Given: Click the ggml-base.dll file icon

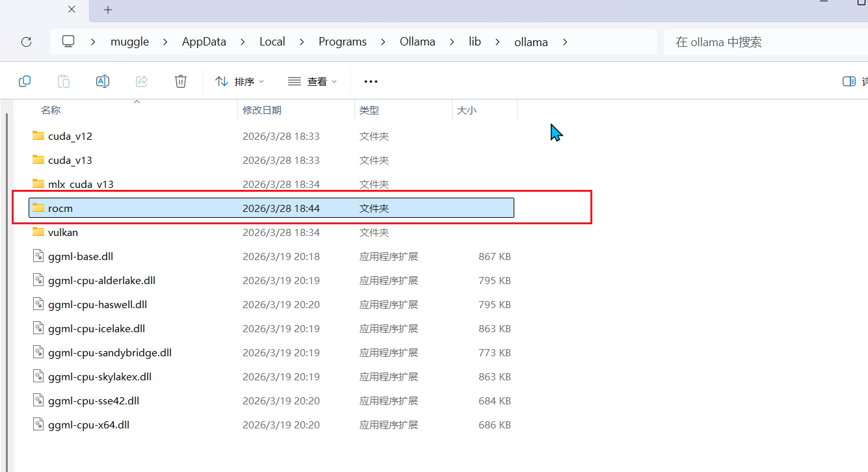Looking at the screenshot, I should 38,256.
